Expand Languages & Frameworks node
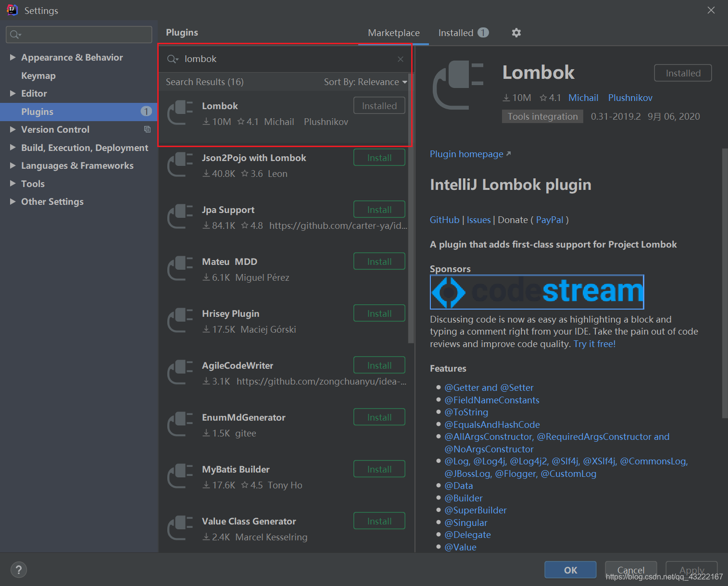The image size is (728, 586). click(x=13, y=165)
